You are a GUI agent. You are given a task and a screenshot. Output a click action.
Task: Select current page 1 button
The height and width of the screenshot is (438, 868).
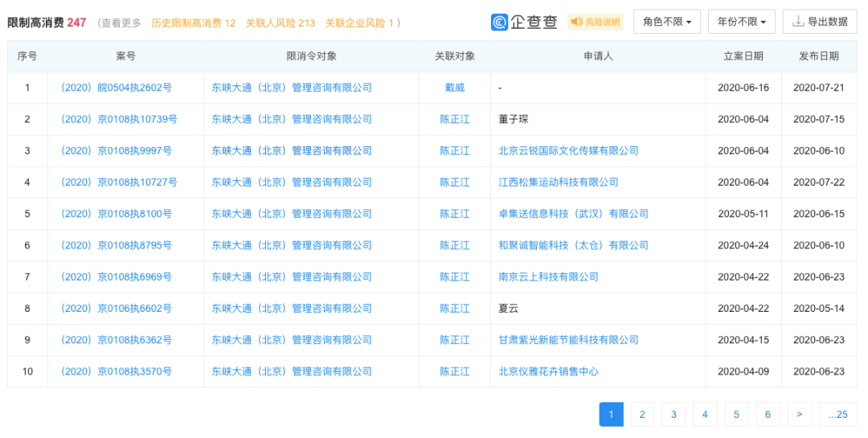click(x=611, y=414)
